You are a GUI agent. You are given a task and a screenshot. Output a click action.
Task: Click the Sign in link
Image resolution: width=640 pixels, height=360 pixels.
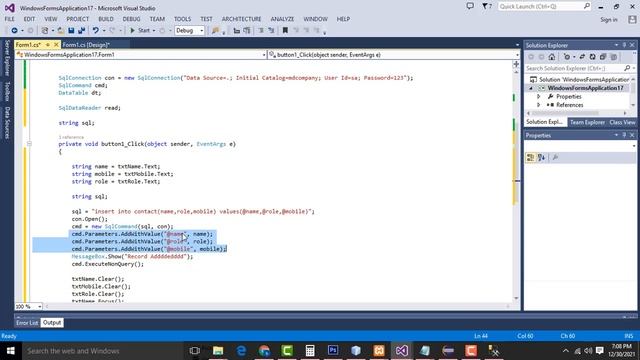609,20
